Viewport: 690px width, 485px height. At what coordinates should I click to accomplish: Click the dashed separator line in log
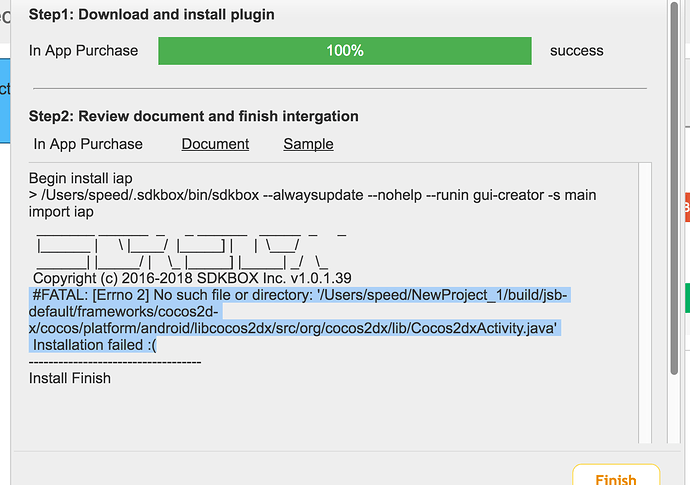tap(115, 361)
